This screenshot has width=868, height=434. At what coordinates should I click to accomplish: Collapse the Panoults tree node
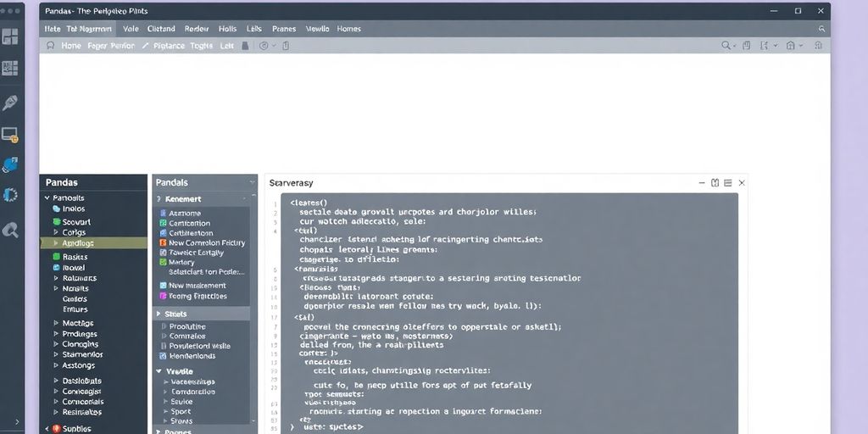click(x=47, y=198)
